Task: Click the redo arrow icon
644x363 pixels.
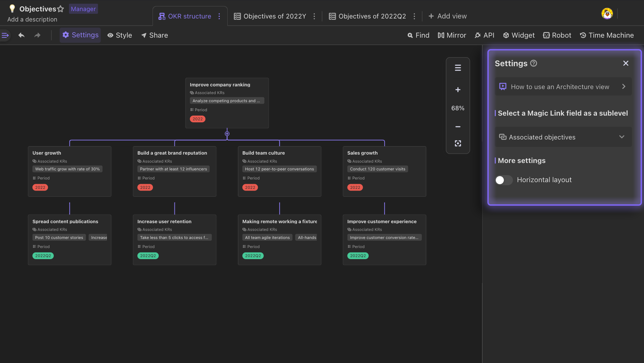Action: click(37, 35)
